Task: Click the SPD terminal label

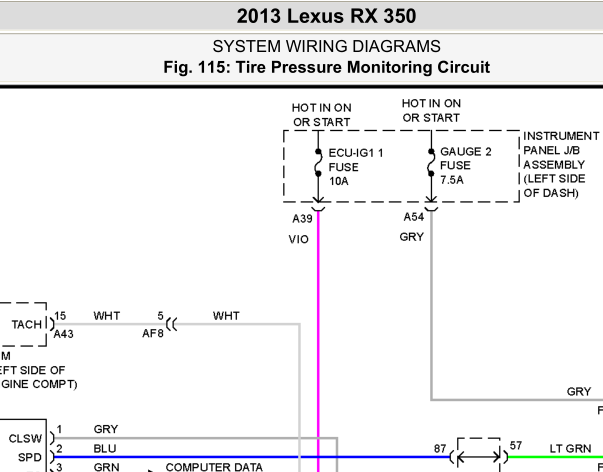Action: tap(30, 457)
